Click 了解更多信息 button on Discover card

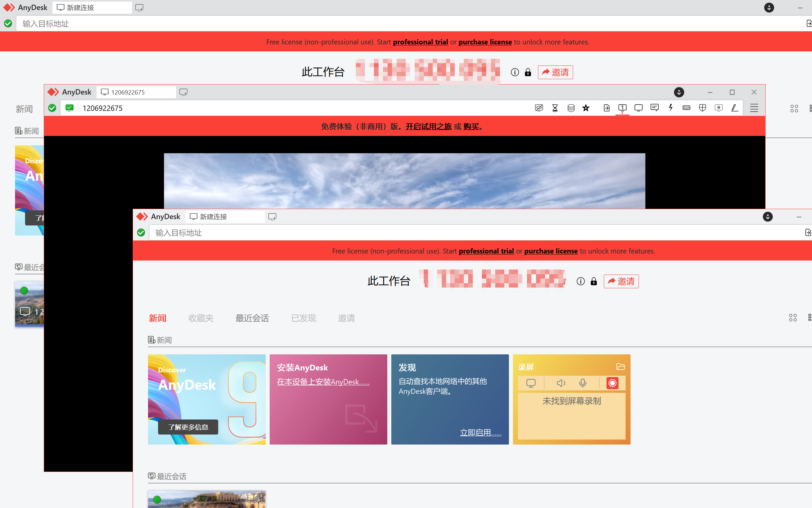pyautogui.click(x=188, y=427)
